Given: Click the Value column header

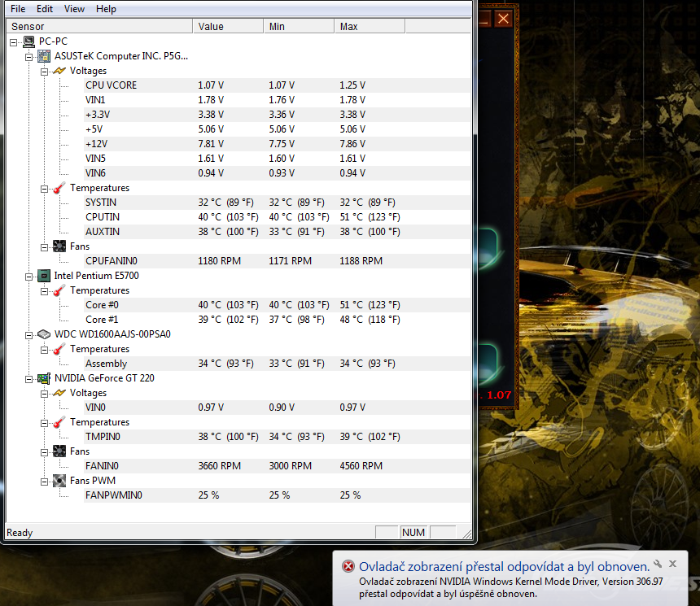Looking at the screenshot, I should tap(228, 26).
